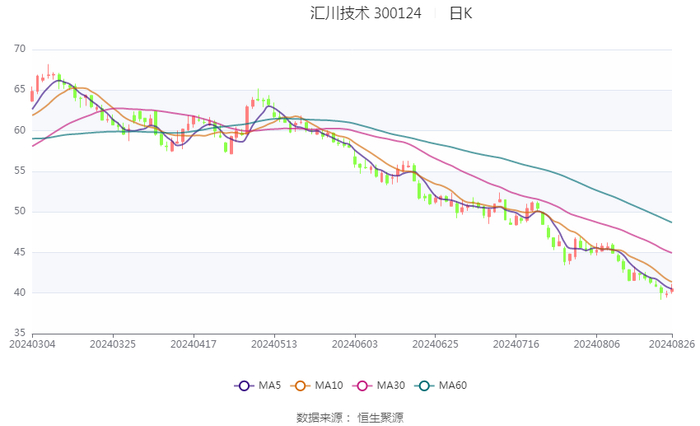Click the pink MA30 legend circle marker

(x=363, y=386)
